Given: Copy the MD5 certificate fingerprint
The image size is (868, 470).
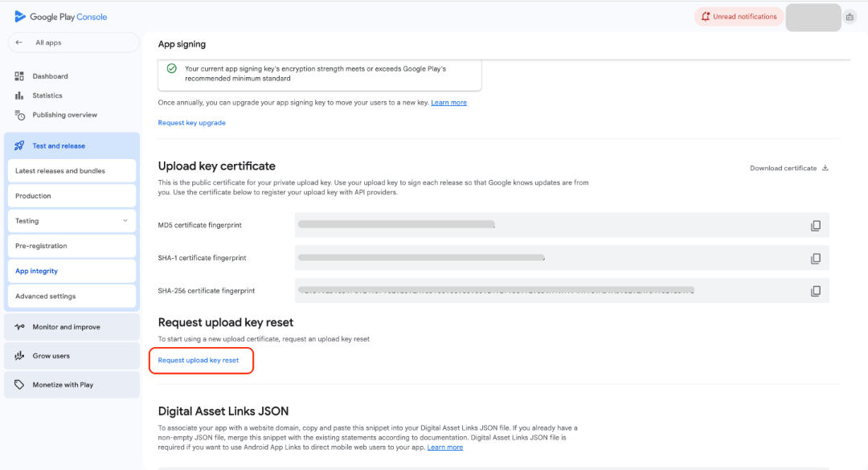Looking at the screenshot, I should 815,226.
